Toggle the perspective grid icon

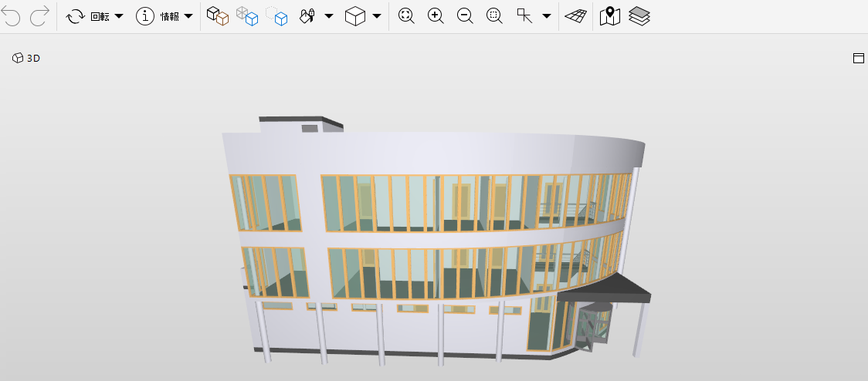click(x=576, y=17)
